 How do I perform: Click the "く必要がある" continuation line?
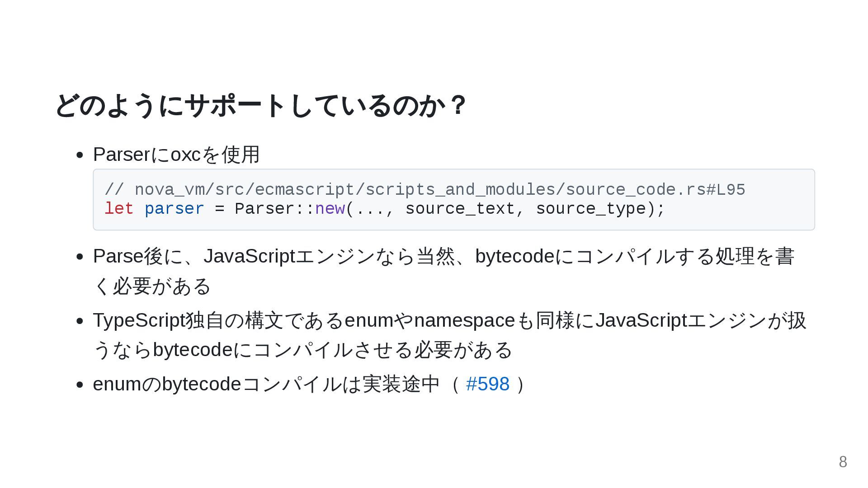[x=152, y=286]
